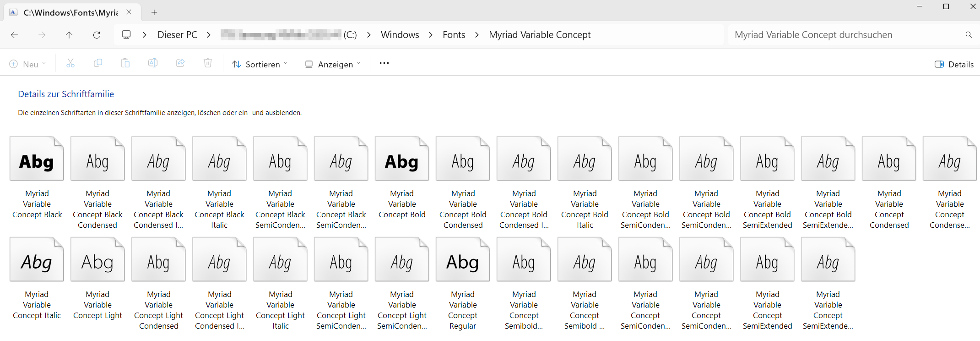Click the PC monitor icon in address bar

(x=126, y=35)
